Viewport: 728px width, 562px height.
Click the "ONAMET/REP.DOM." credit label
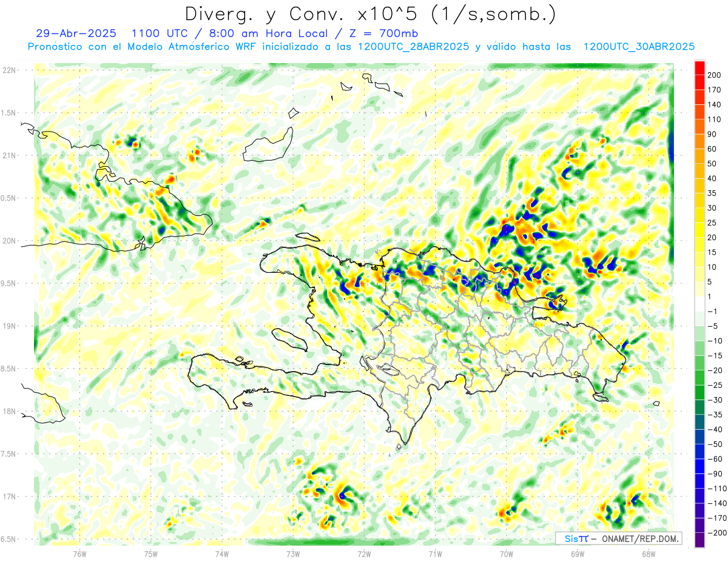click(x=639, y=538)
